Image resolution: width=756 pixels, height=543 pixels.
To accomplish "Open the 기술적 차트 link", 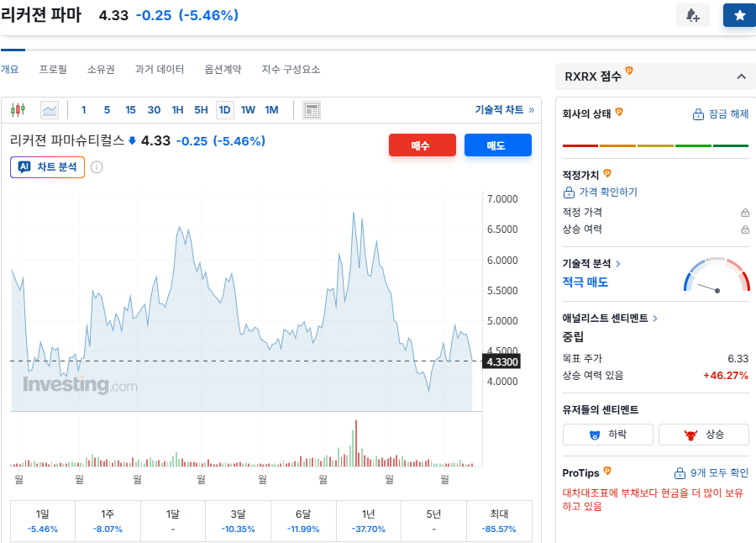I will click(504, 110).
